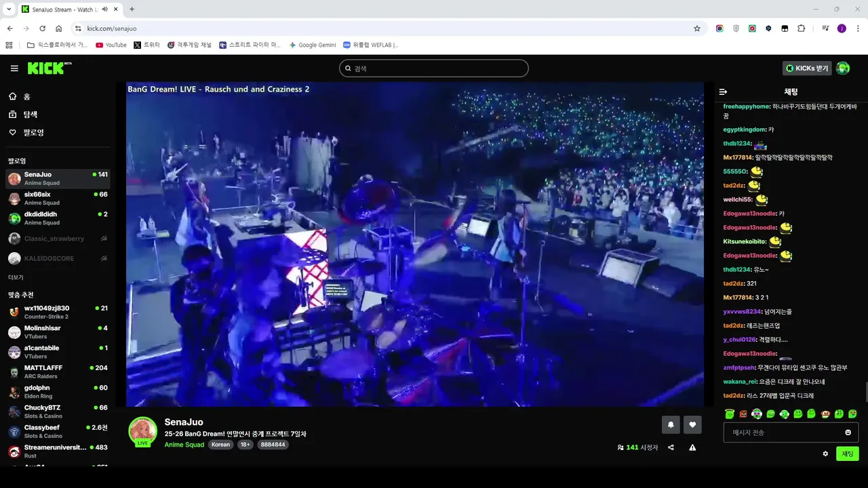Open offline KALEIDOSCORE channel
The image size is (868, 488).
(x=58, y=258)
